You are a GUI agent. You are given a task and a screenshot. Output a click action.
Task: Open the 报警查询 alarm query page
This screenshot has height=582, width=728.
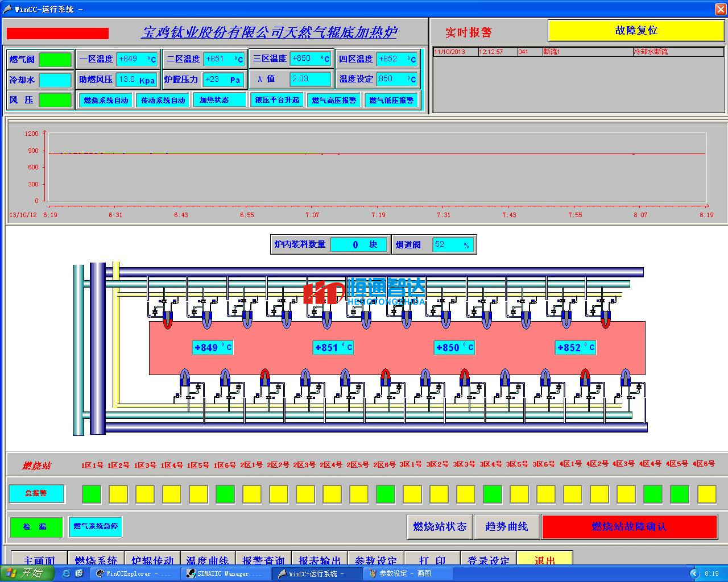pos(264,559)
